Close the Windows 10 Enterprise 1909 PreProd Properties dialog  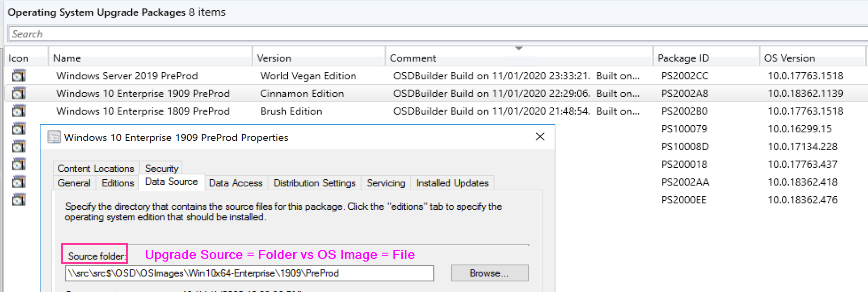540,137
